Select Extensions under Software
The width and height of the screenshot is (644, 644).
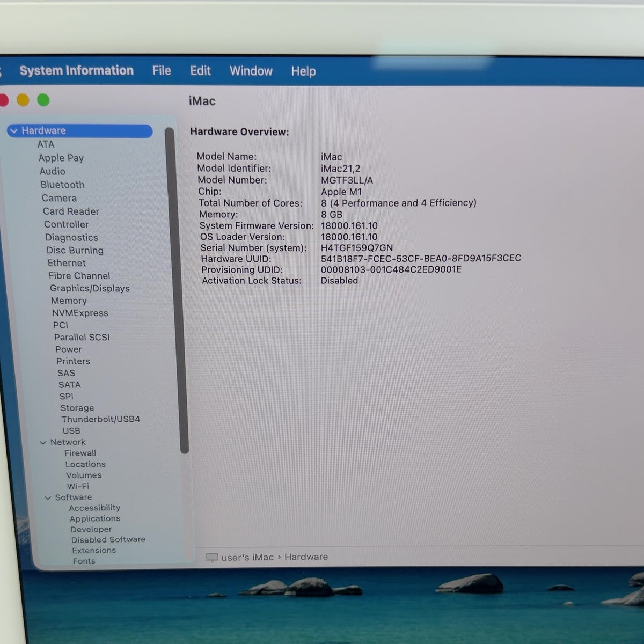(93, 551)
